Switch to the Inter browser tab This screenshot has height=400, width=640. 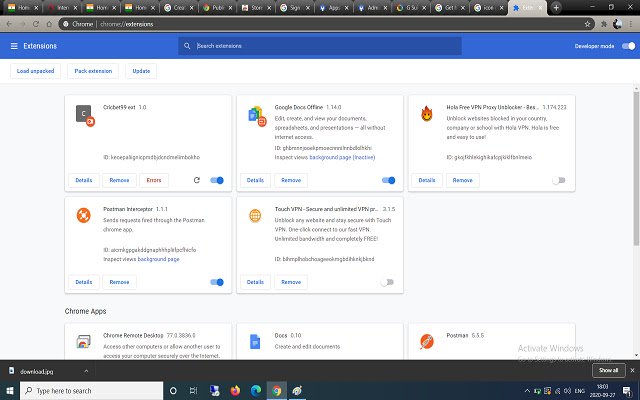click(62, 8)
